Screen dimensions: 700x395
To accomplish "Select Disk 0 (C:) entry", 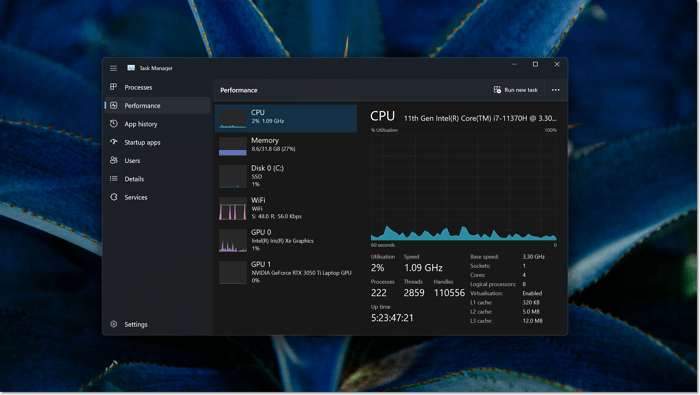I will (286, 176).
